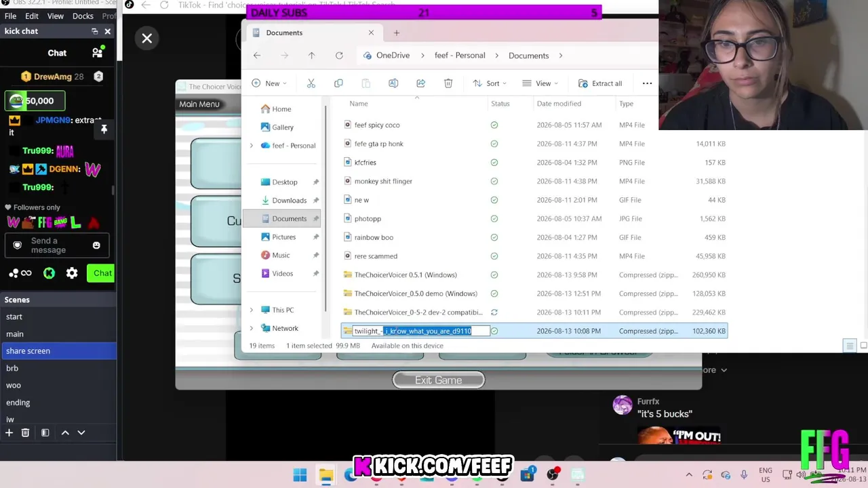Click feef - Personal in the address bar
Screen dimensions: 868x488
(460, 56)
